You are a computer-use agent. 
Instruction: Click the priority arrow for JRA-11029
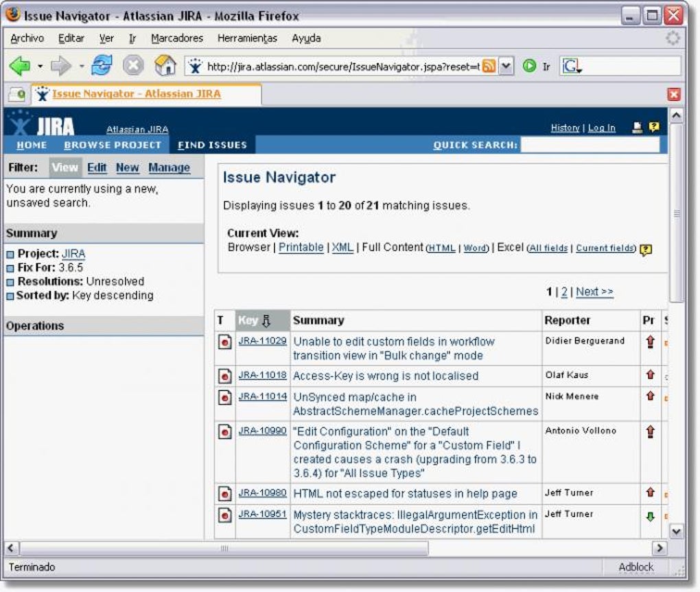point(651,342)
